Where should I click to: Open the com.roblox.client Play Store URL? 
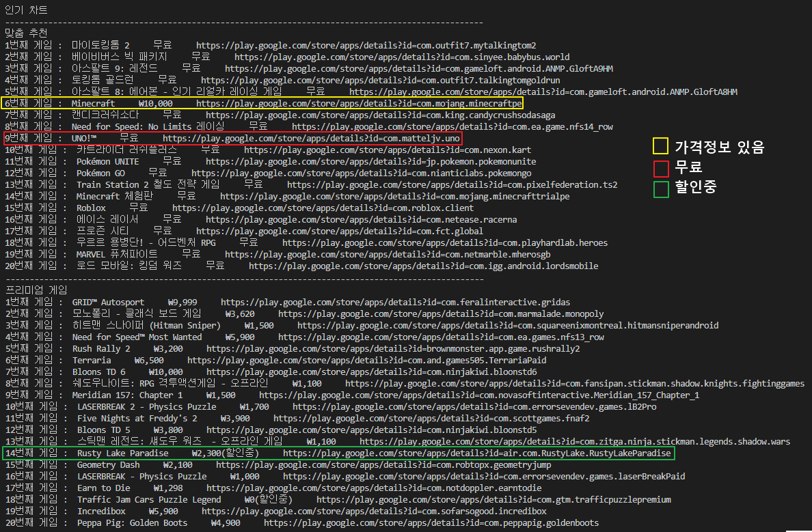tap(323, 208)
